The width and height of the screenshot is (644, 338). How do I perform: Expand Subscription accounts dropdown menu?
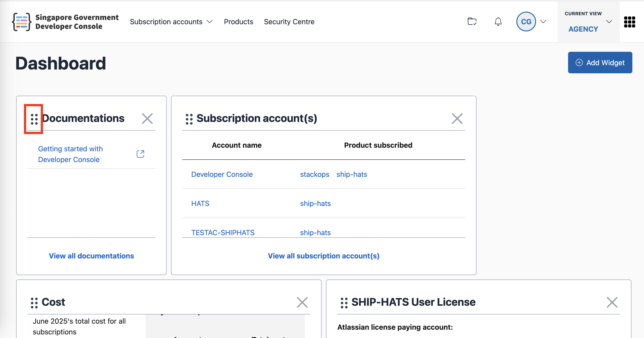coord(171,22)
